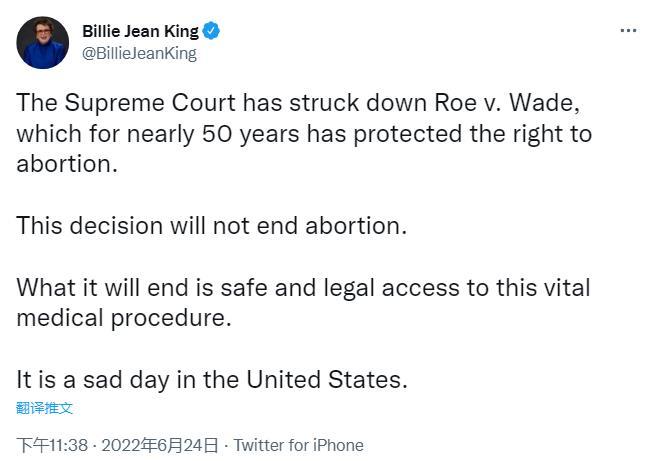Open the Twitter for iPhone source link

298,445
